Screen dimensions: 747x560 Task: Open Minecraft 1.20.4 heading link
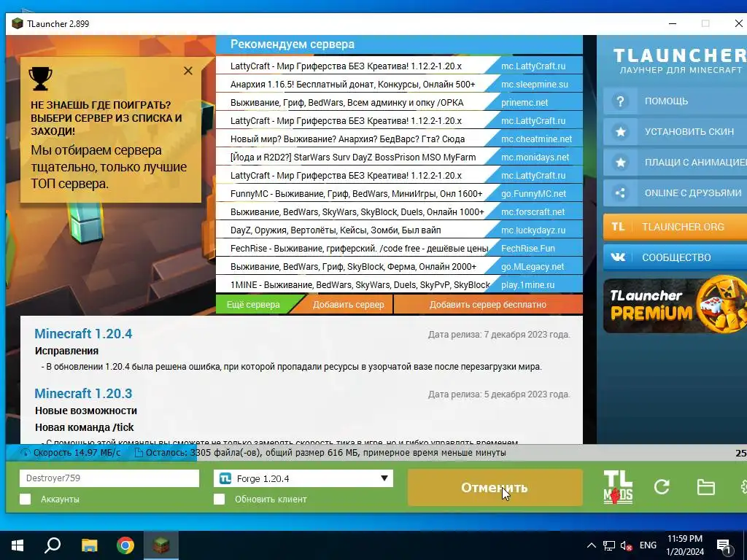[83, 334]
